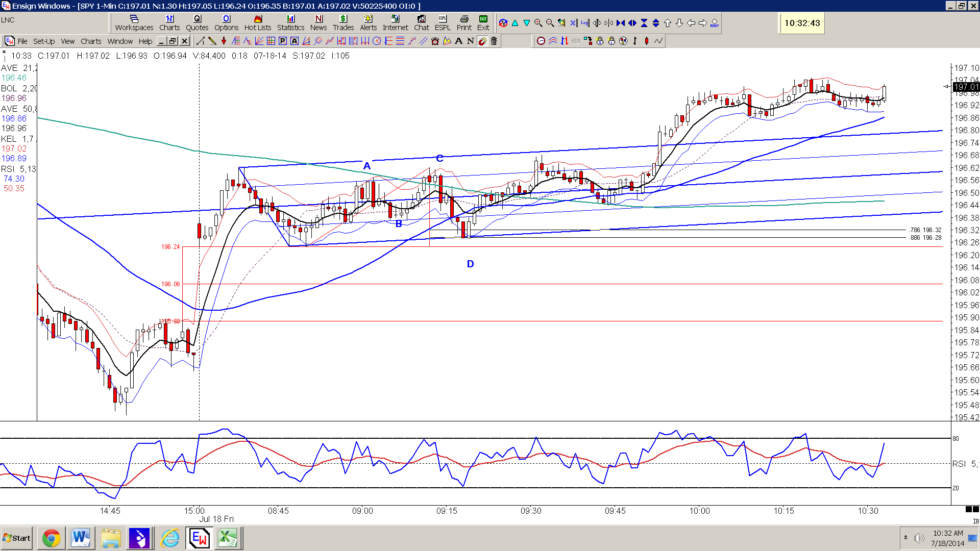
Task: Click the expand vertical scale icon
Action: (655, 23)
